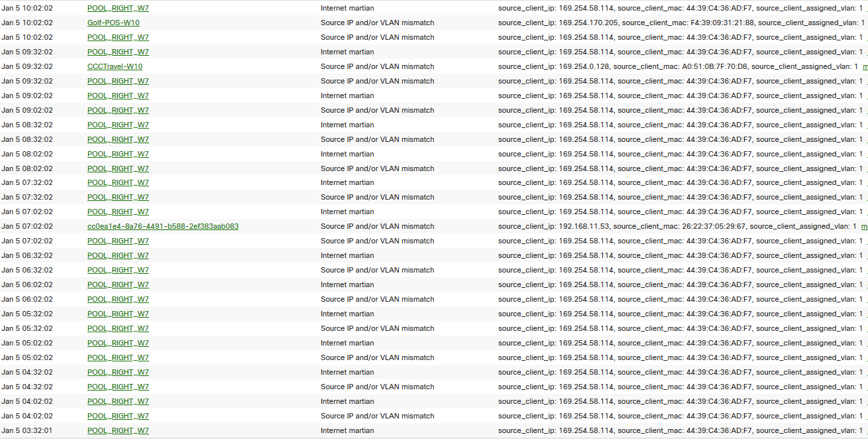
Task: Open POOL_RIGHT_W7 for the 05:32:02 Internet martian event
Action: point(118,314)
